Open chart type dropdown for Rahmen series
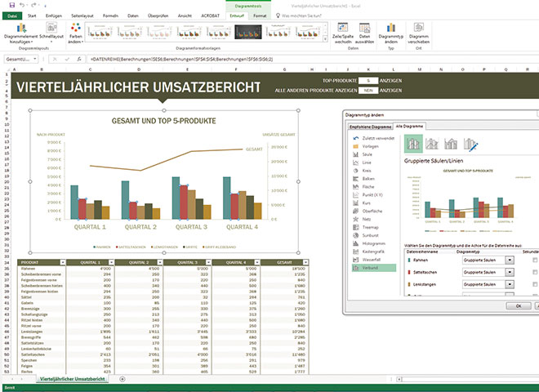The width and height of the screenshot is (539, 392). pos(510,261)
